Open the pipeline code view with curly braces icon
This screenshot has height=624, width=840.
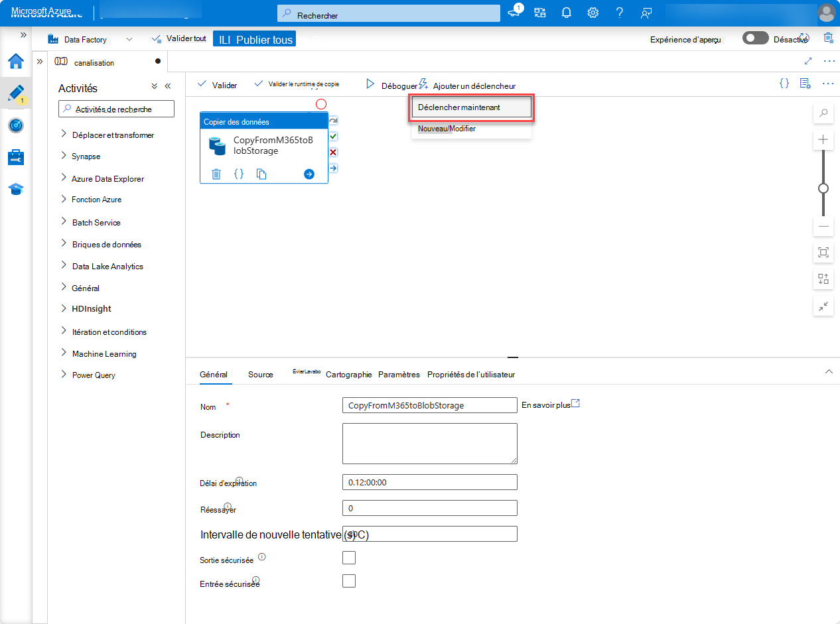coord(784,84)
